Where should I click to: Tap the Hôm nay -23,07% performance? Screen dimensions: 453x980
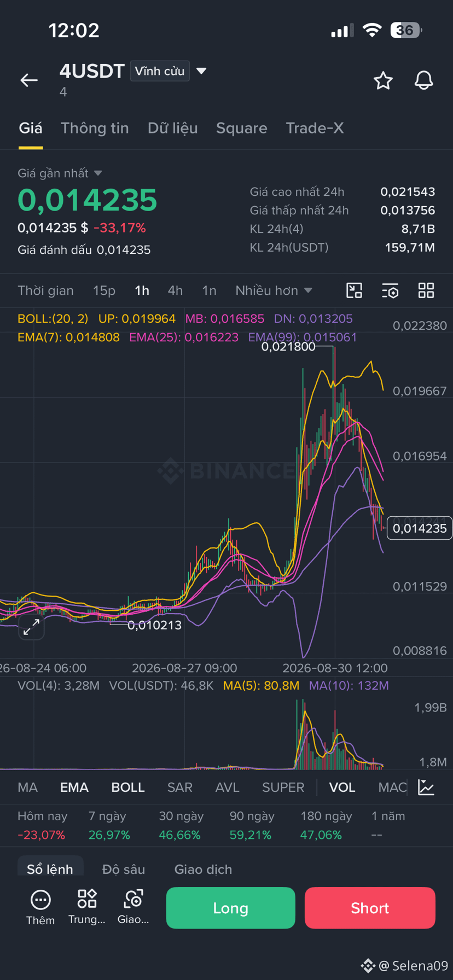(42, 825)
